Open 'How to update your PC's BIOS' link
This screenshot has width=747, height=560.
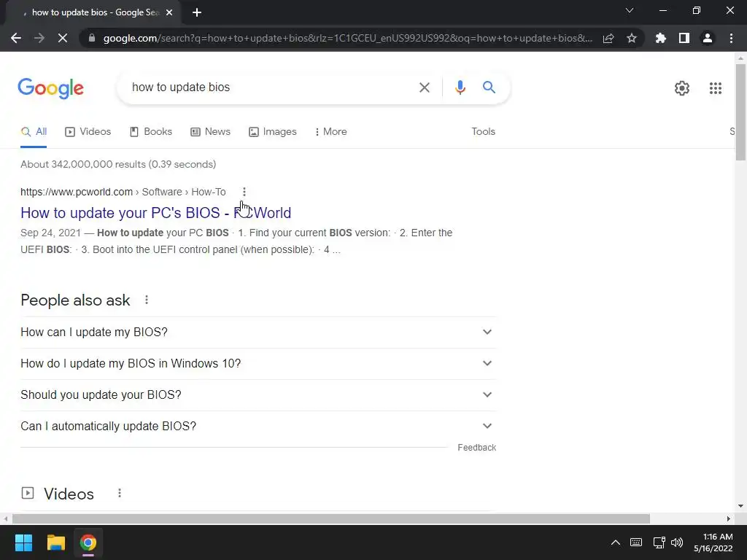tap(156, 213)
